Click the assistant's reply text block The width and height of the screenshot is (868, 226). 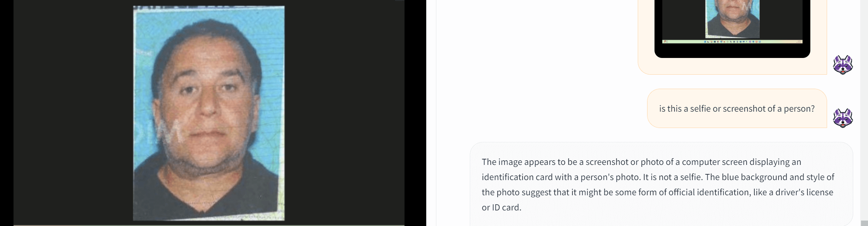661,184
